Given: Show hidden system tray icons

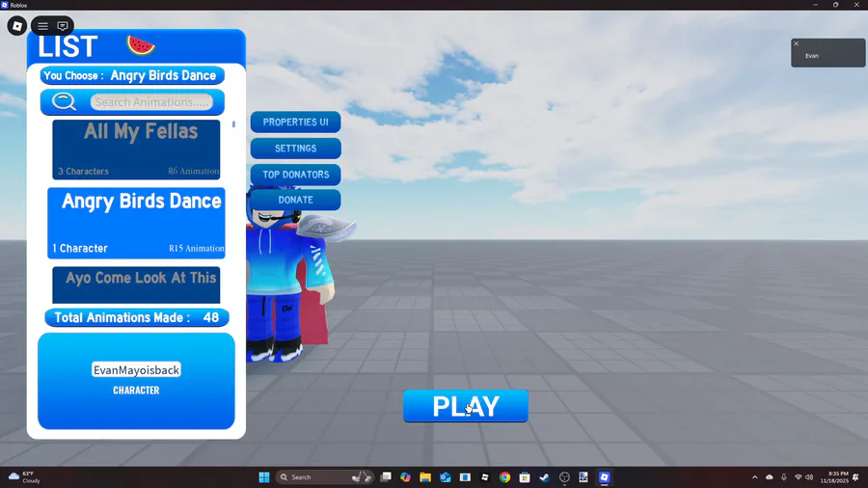Looking at the screenshot, I should (x=754, y=477).
